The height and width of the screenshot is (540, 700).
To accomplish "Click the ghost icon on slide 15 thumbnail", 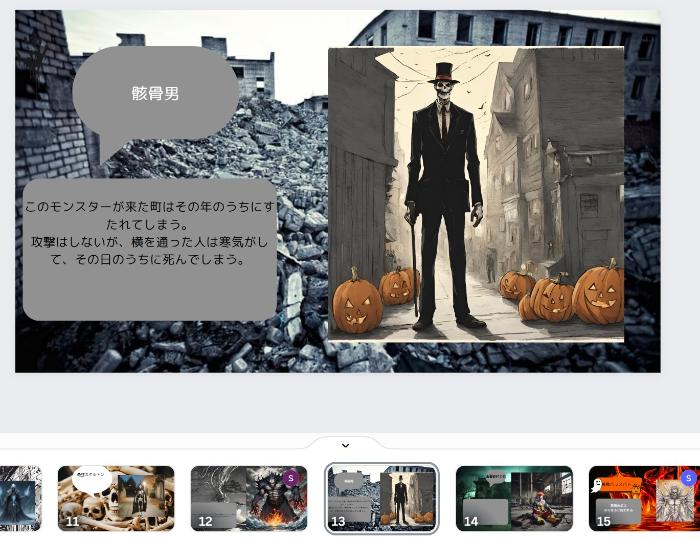I will (596, 485).
